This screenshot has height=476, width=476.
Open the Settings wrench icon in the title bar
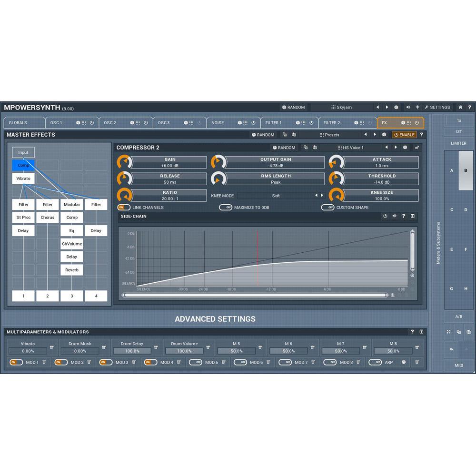pos(427,107)
